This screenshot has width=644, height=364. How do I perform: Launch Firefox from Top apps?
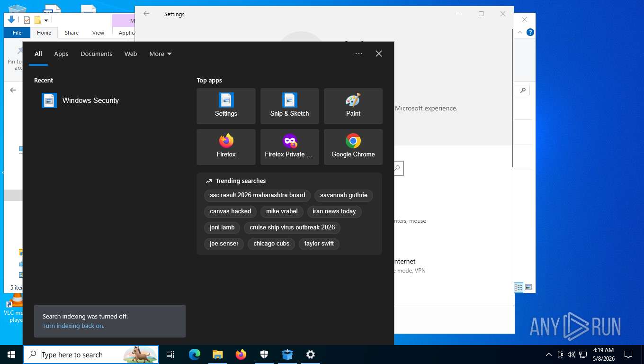226,147
